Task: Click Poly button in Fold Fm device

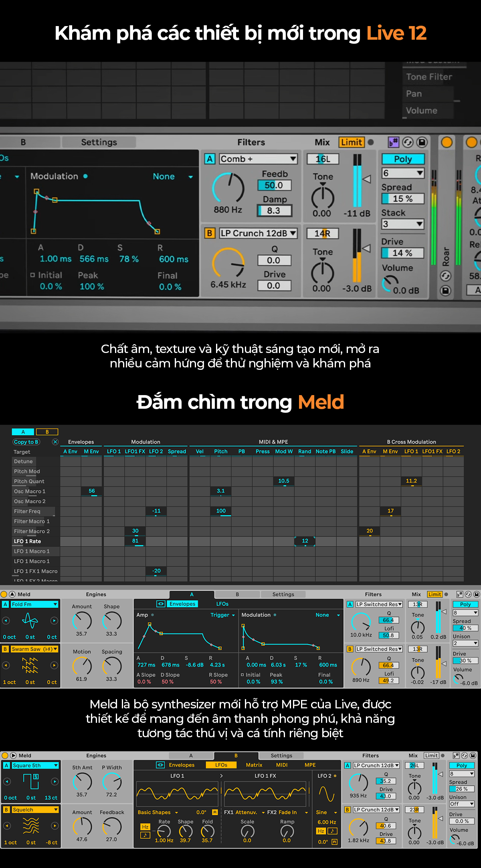Action: 465,604
